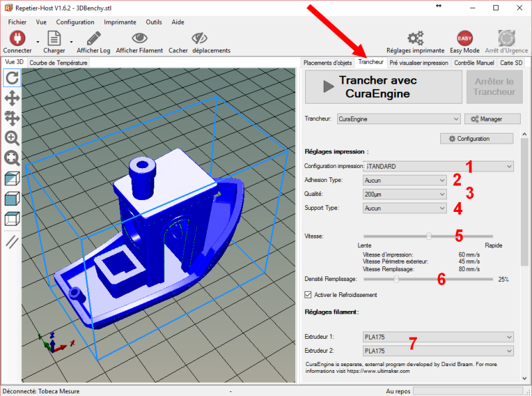
Task: Select the Rotate view tool
Action: [12, 78]
